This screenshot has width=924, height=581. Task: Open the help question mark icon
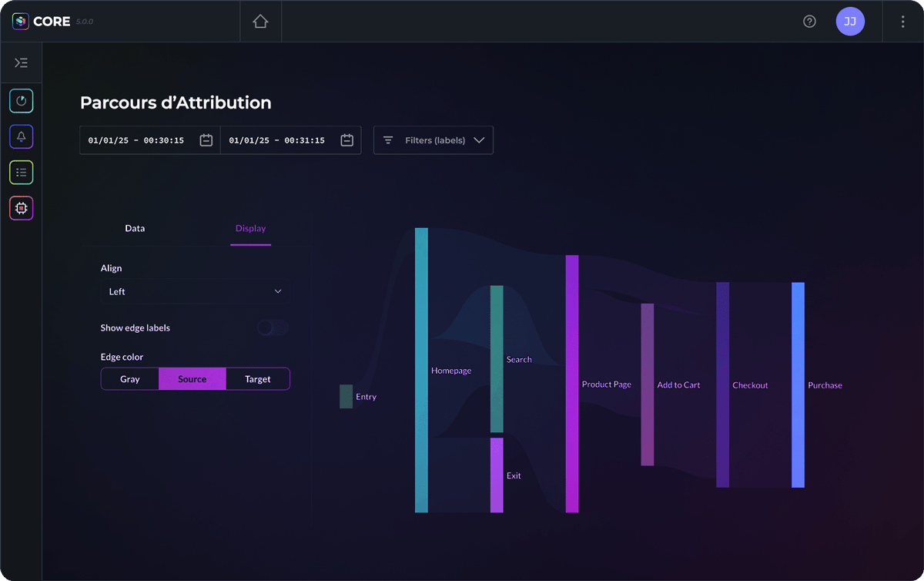(x=809, y=22)
